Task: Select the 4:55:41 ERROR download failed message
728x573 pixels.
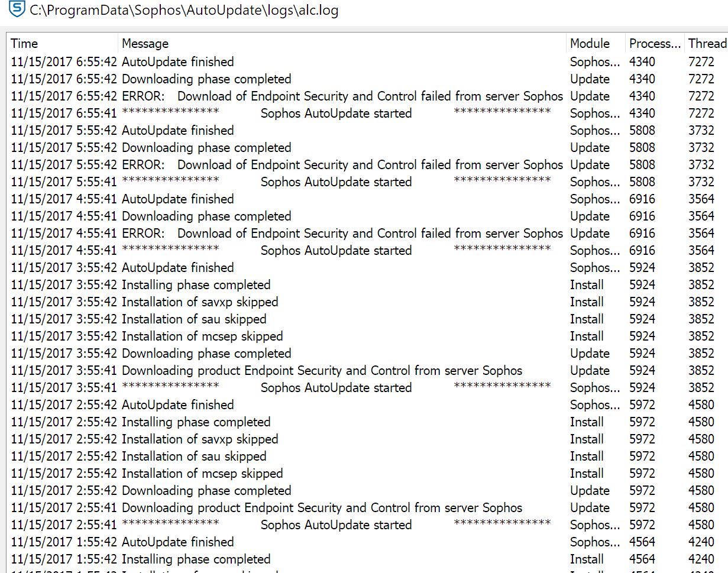Action: [342, 233]
